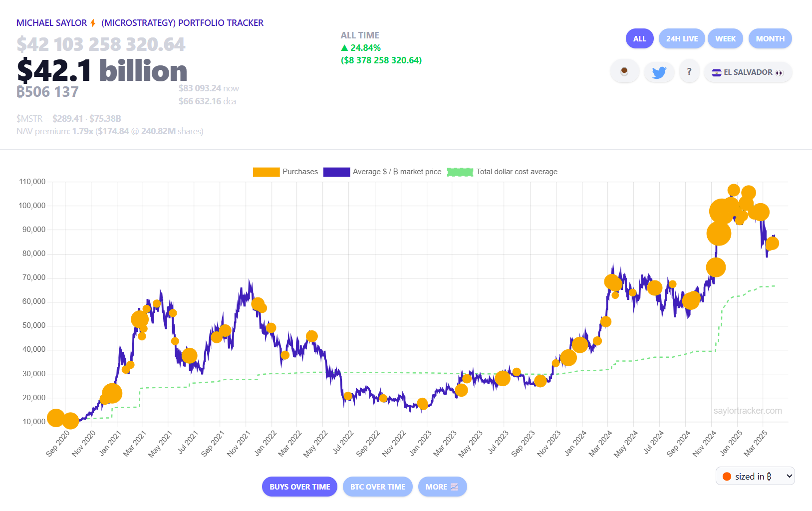Click the Michael Saylor portfolio tracker title

pyautogui.click(x=140, y=23)
